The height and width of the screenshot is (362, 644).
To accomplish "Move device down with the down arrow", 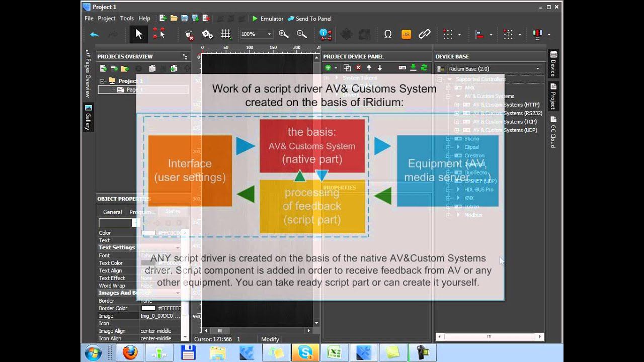I will 380,68.
